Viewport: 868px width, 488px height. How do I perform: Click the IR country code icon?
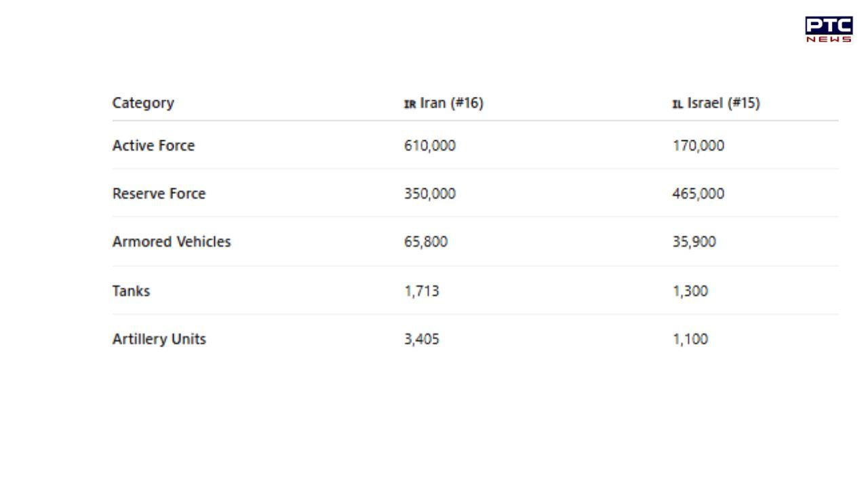(410, 104)
